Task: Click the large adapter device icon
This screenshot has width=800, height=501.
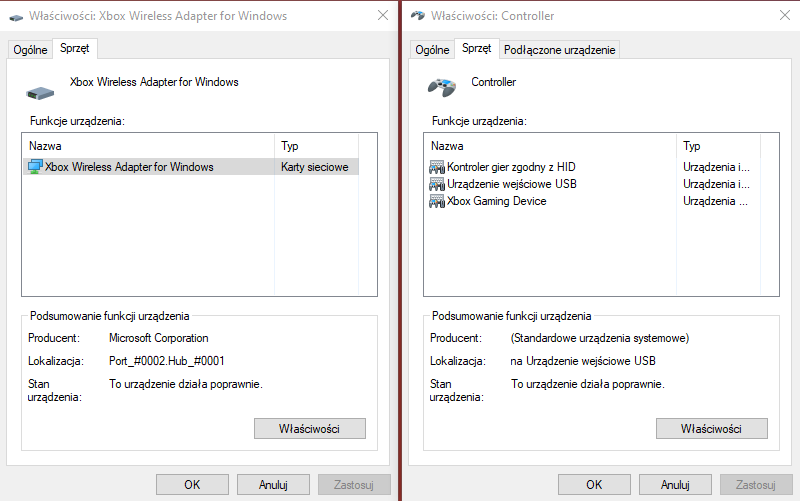Action: coord(40,92)
